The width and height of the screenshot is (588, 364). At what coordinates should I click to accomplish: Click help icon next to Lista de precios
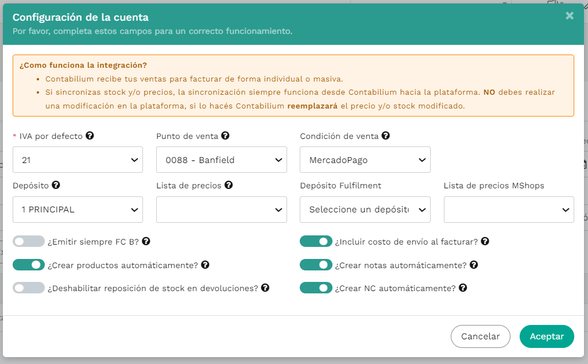tap(229, 185)
